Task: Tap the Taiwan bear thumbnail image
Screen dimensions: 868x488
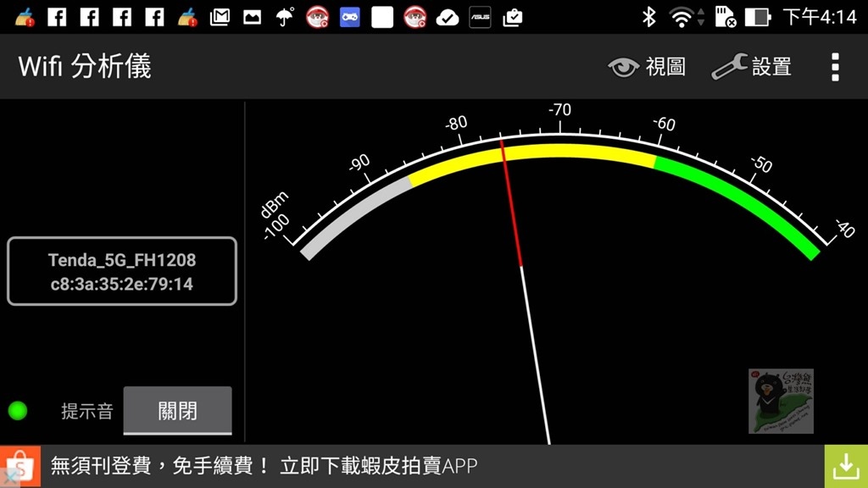Action: pyautogui.click(x=781, y=401)
